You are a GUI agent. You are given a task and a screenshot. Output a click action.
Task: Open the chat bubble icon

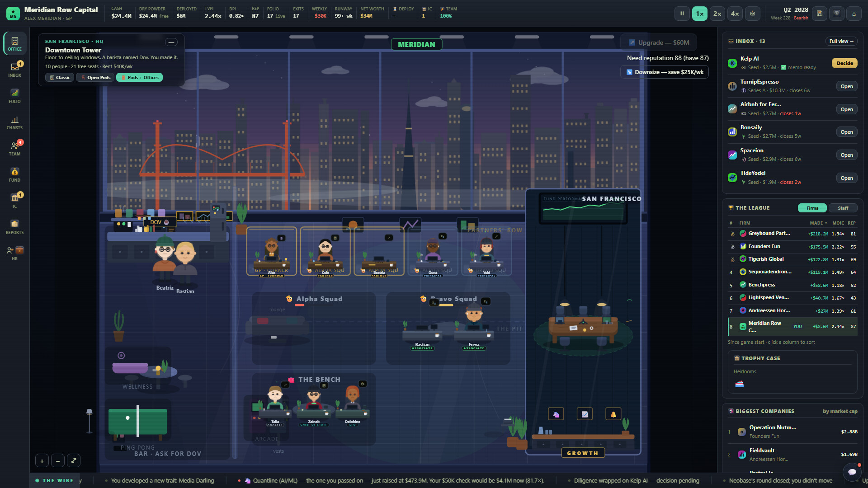coord(852,472)
